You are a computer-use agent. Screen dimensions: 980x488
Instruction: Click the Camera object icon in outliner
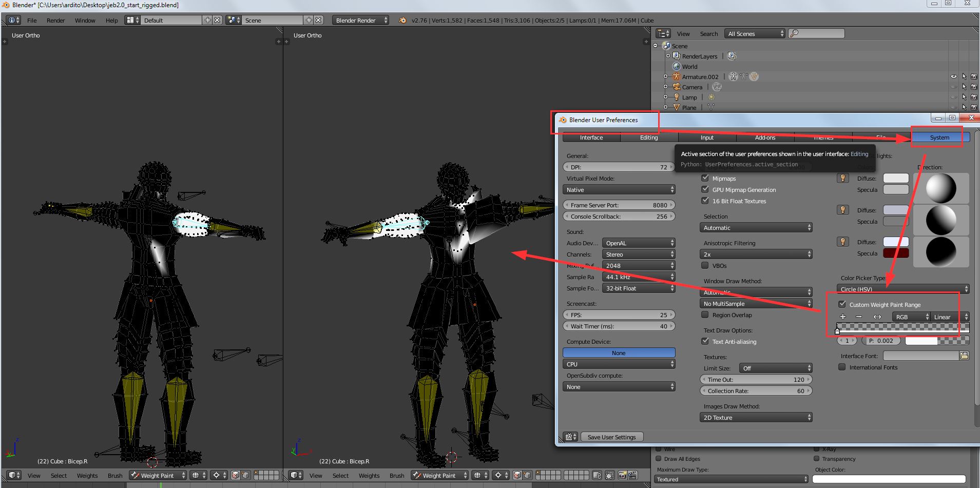pyautogui.click(x=677, y=87)
